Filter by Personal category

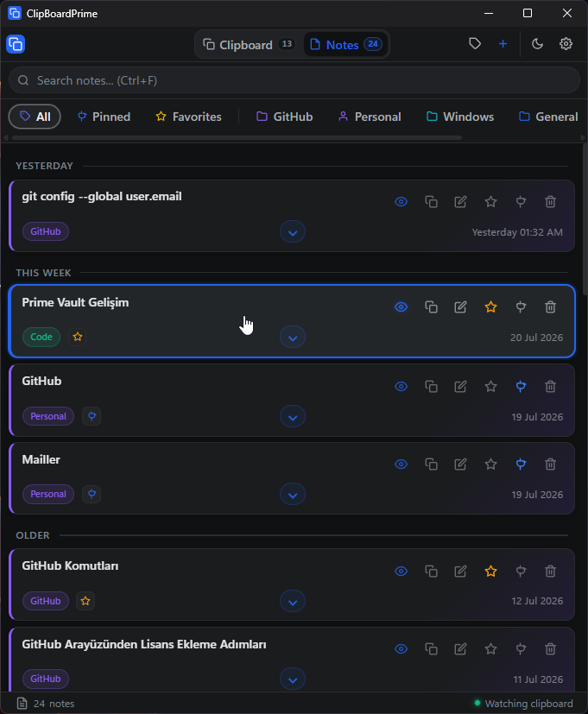pos(370,117)
